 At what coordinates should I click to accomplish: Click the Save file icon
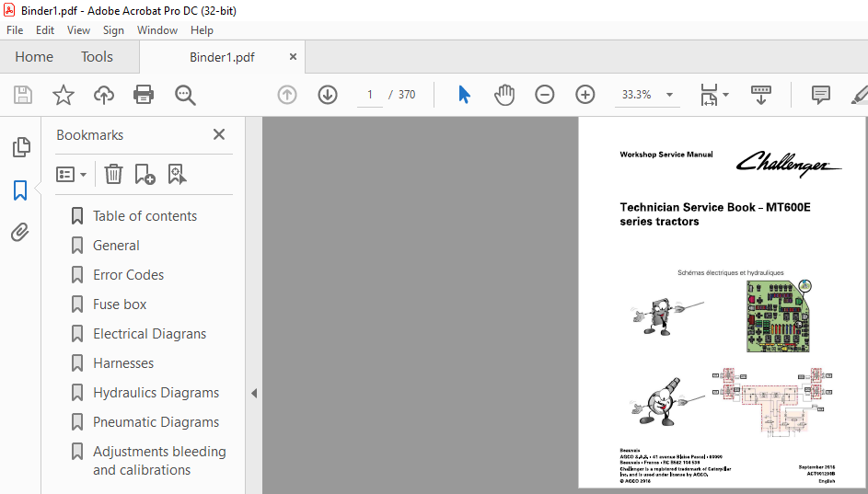[23, 95]
